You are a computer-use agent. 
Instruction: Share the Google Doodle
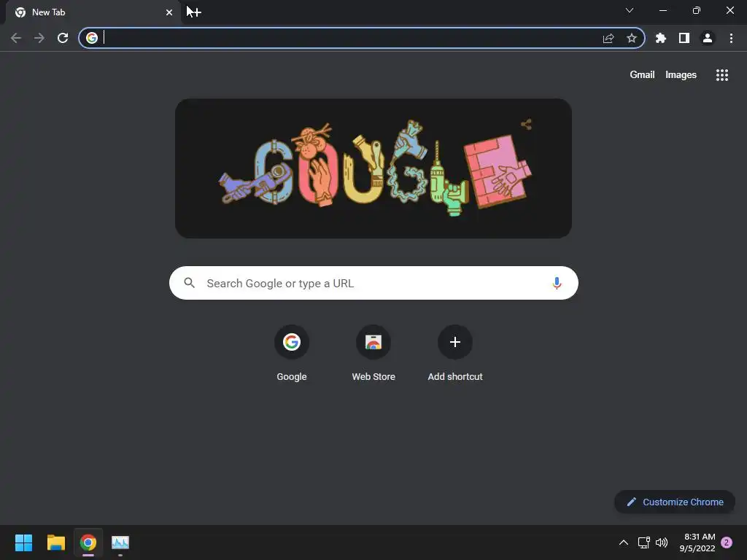click(x=526, y=124)
